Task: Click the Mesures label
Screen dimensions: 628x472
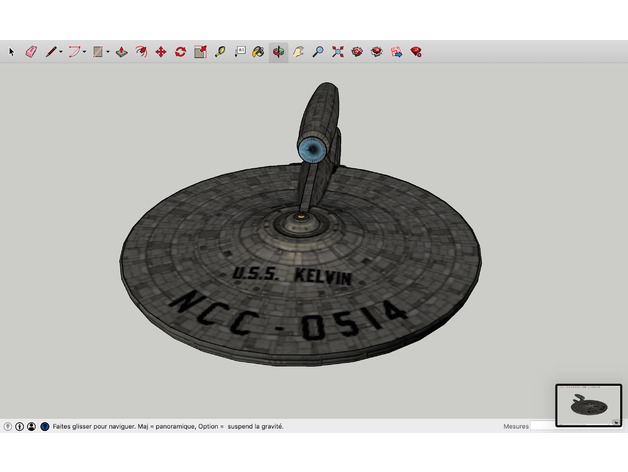Action: (516, 427)
